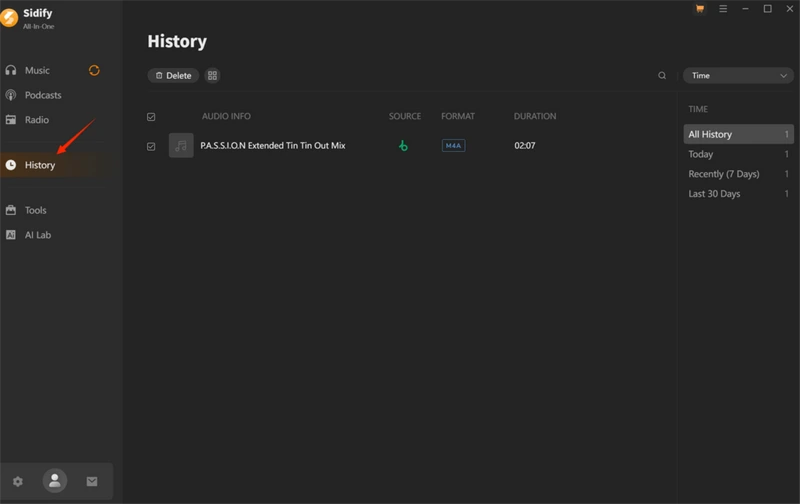Click the P.A.S.S.I.O.N track thumbnail
This screenshot has height=504, width=800.
point(181,146)
